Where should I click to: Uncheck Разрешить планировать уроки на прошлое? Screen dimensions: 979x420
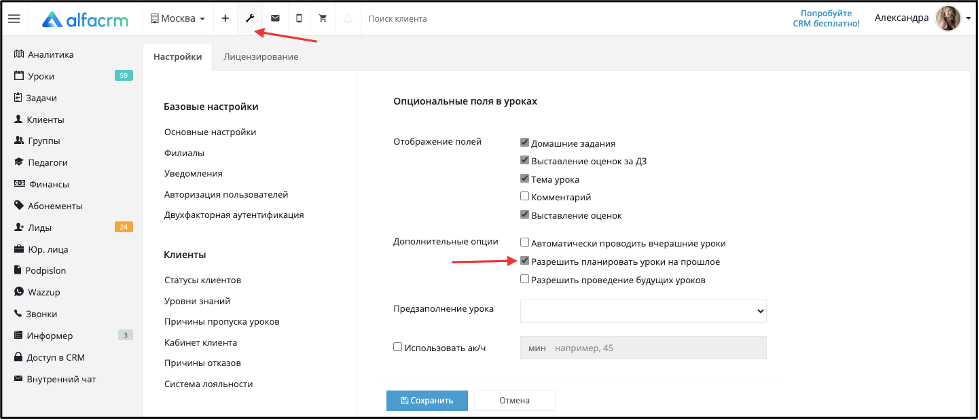524,261
